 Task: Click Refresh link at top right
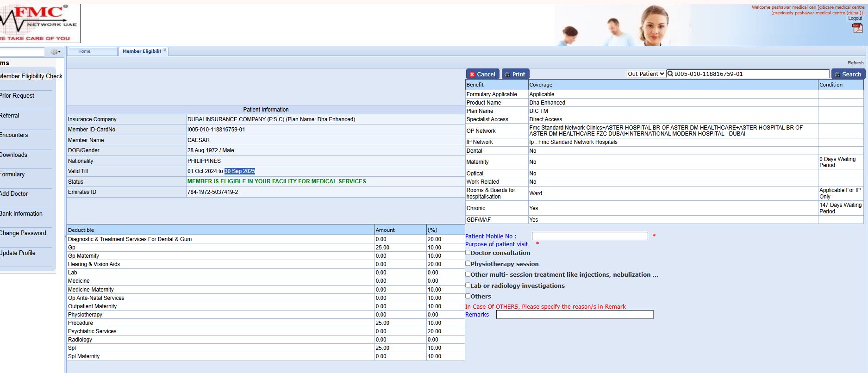855,63
